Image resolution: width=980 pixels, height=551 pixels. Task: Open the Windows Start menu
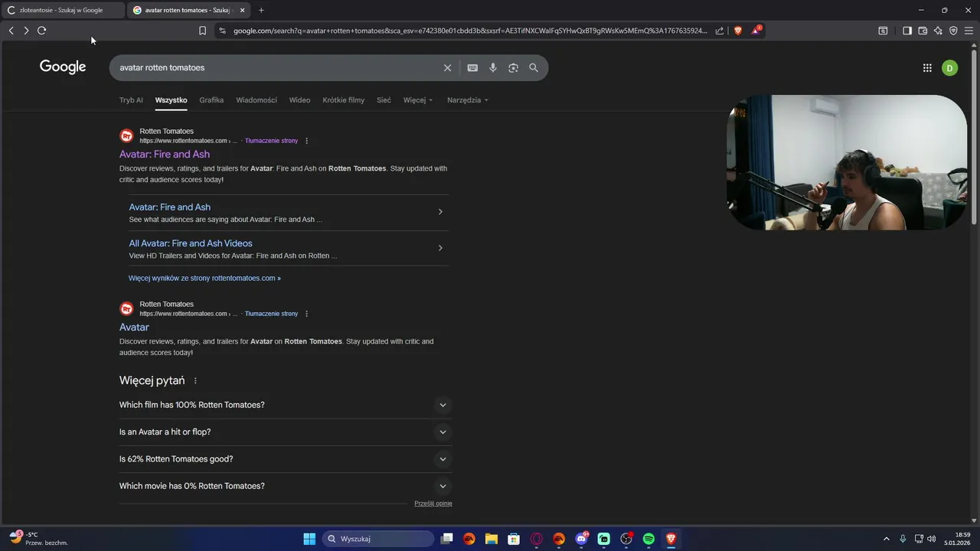click(309, 539)
